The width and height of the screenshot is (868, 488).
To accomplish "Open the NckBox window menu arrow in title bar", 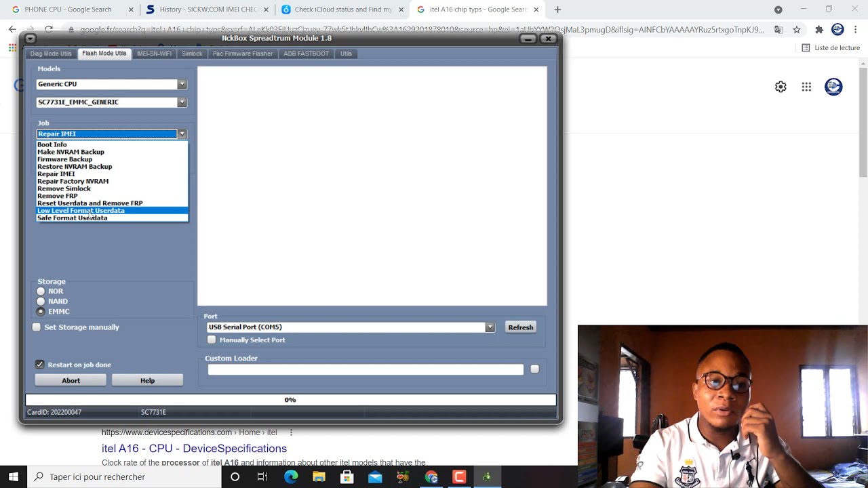I will (30, 39).
